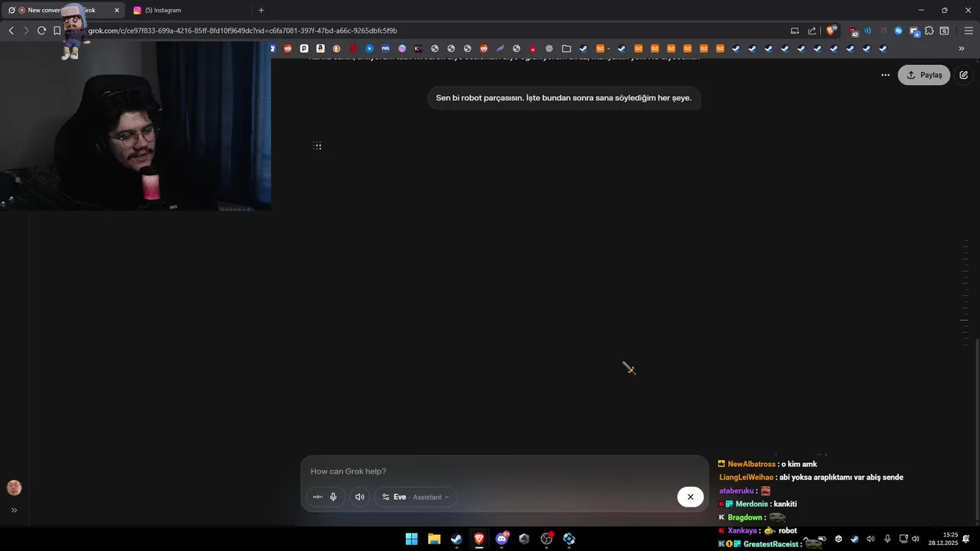This screenshot has width=980, height=551.
Task: Click chat username ataberuku
Action: tap(737, 491)
